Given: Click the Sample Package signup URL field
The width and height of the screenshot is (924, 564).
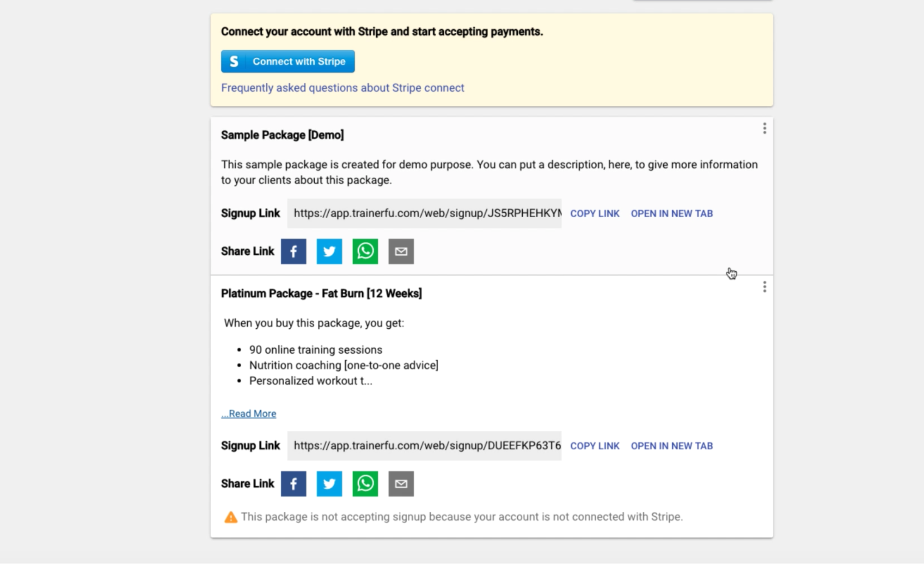Looking at the screenshot, I should click(424, 214).
